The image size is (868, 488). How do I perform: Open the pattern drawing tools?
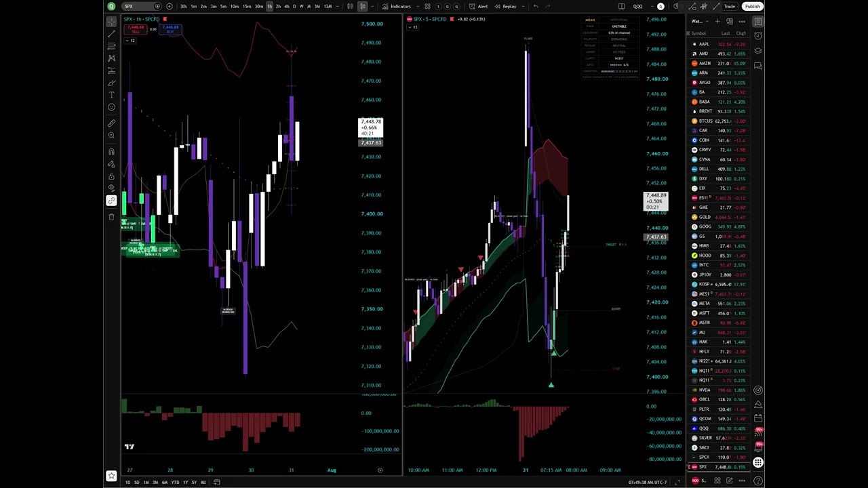111,58
